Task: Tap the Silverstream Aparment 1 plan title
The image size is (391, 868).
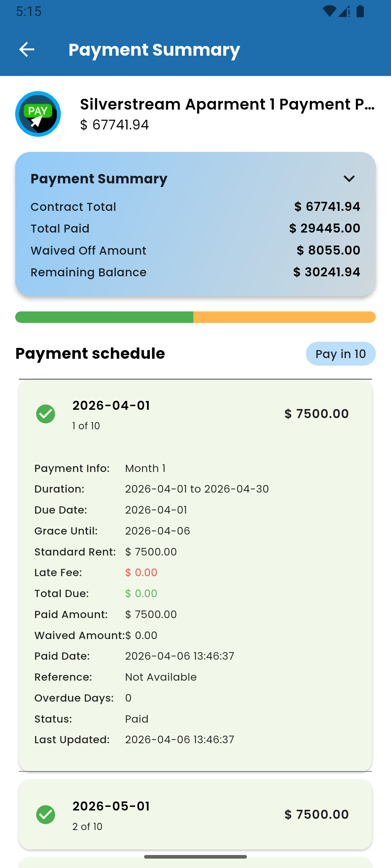Action: click(227, 104)
